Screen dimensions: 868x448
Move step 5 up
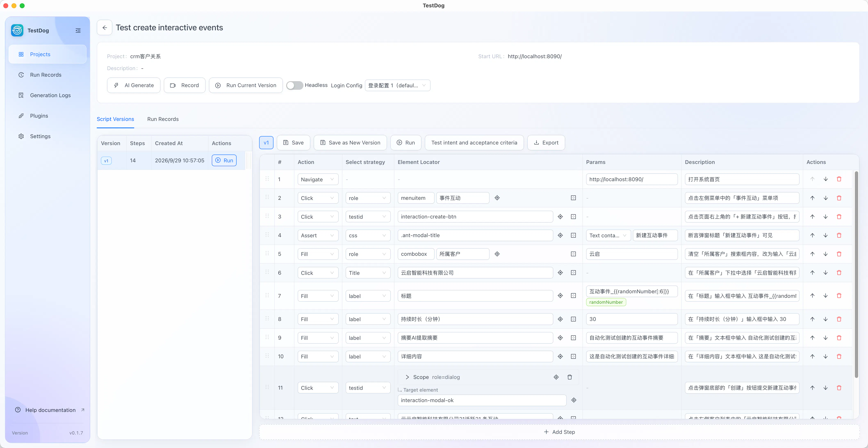click(812, 254)
